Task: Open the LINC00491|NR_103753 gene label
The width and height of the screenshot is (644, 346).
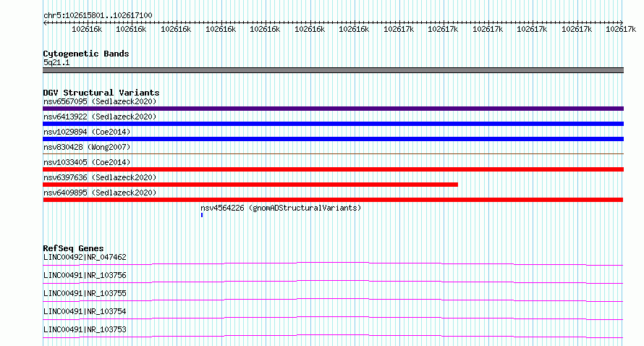Action: (x=85, y=329)
